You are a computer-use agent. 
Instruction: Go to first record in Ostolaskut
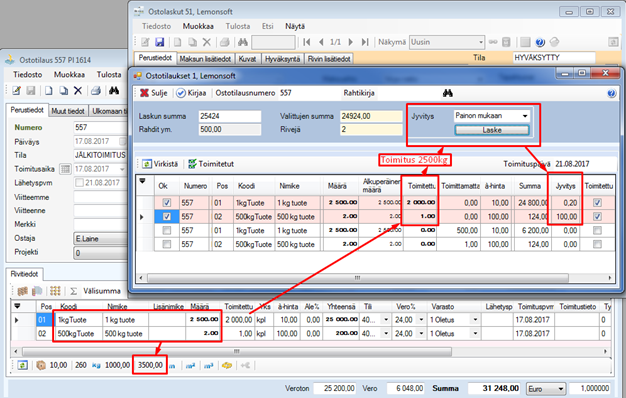pyautogui.click(x=307, y=42)
